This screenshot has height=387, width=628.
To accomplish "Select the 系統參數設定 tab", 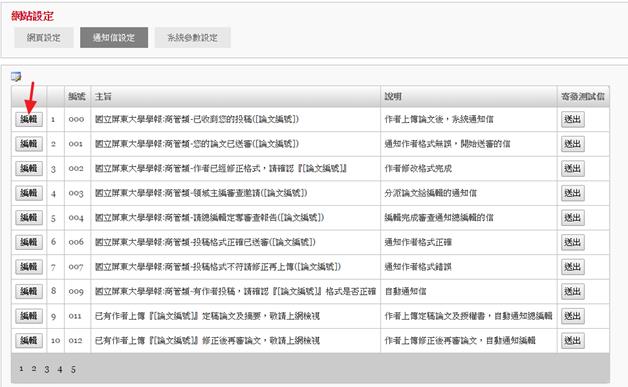I will point(192,38).
